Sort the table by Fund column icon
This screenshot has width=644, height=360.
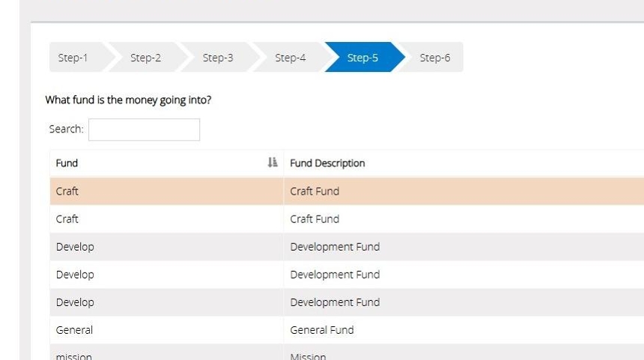(273, 162)
